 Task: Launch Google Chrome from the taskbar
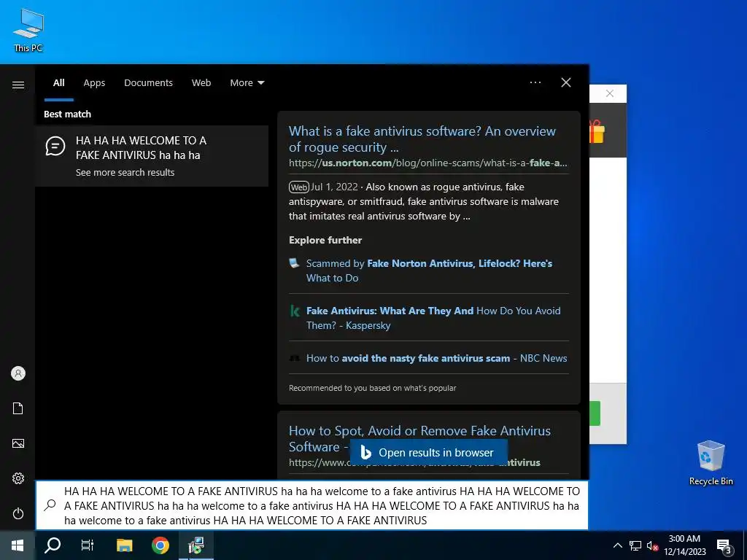[160, 545]
